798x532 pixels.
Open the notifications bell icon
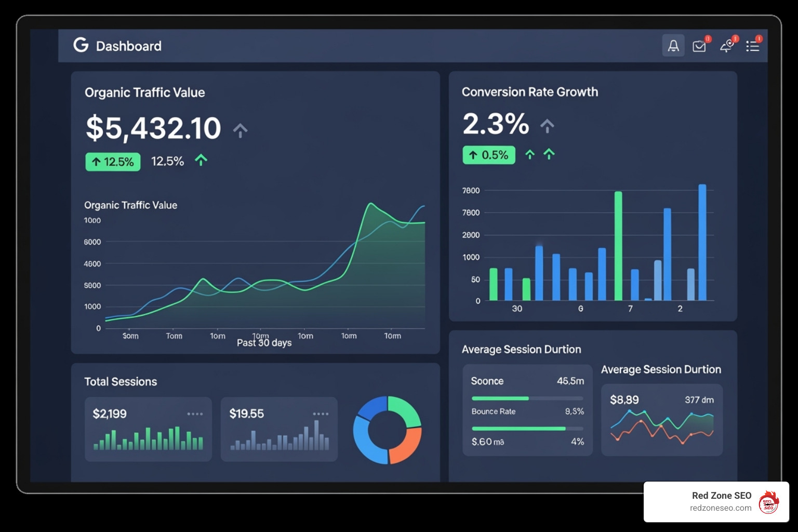tap(673, 46)
